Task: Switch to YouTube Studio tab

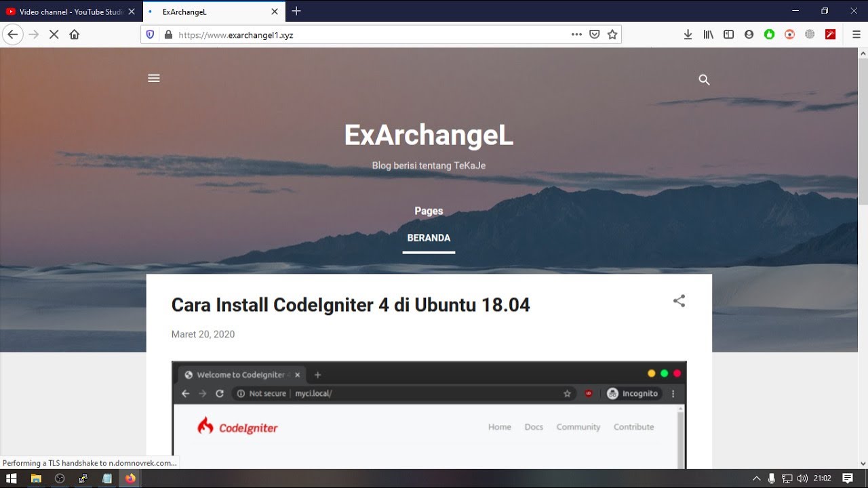Action: [64, 12]
